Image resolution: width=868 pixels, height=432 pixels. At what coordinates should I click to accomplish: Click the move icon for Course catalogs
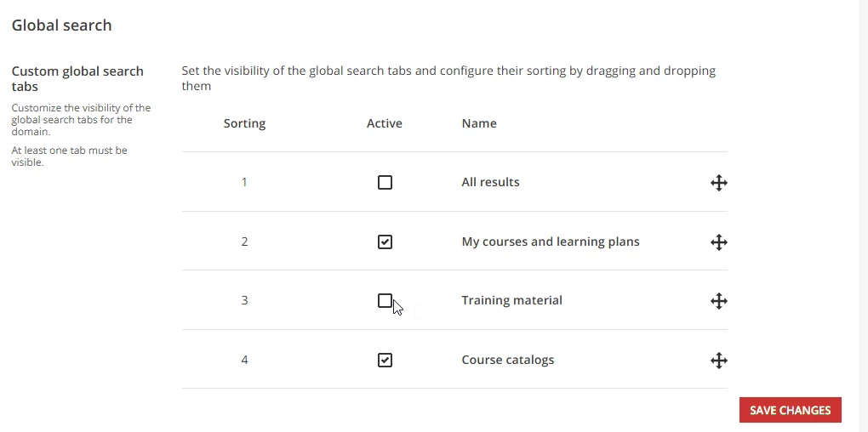(x=718, y=361)
